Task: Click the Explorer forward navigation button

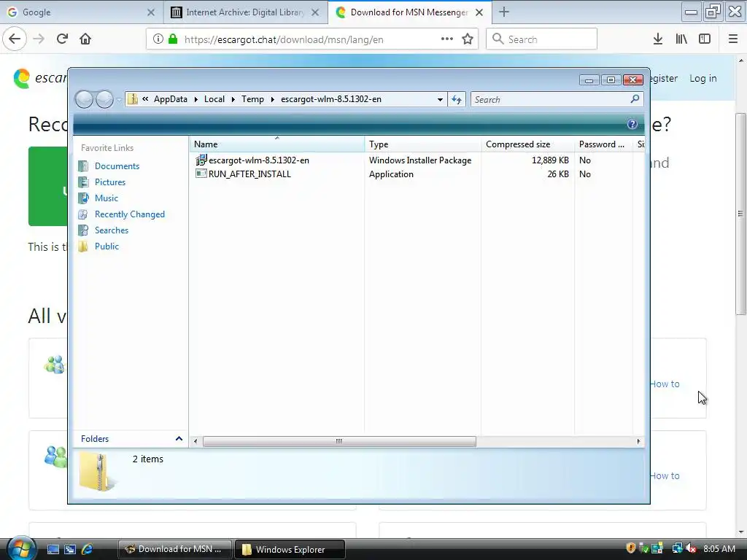Action: coord(104,99)
